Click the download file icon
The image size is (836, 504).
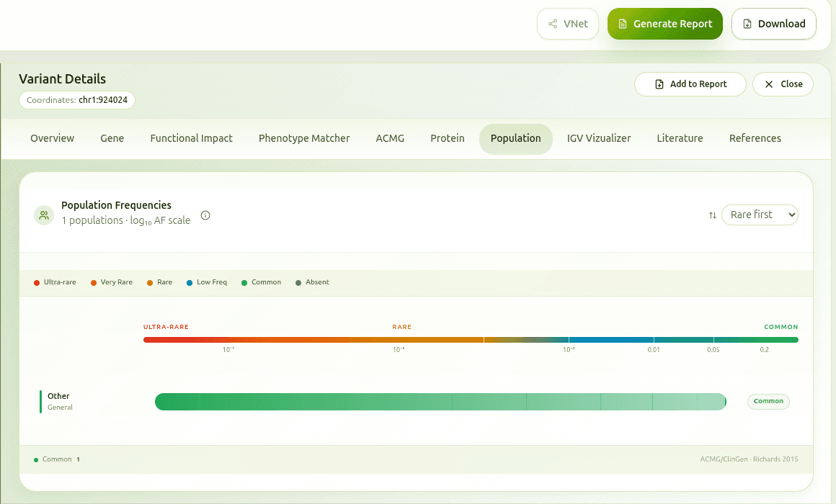[x=747, y=24]
